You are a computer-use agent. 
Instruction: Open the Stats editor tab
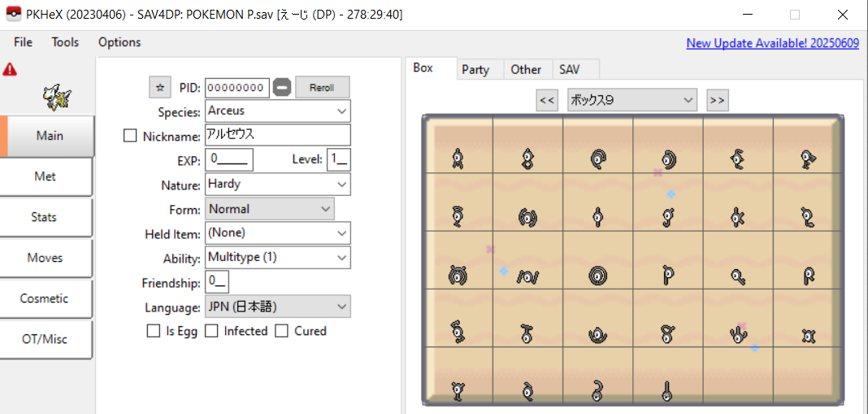[46, 217]
